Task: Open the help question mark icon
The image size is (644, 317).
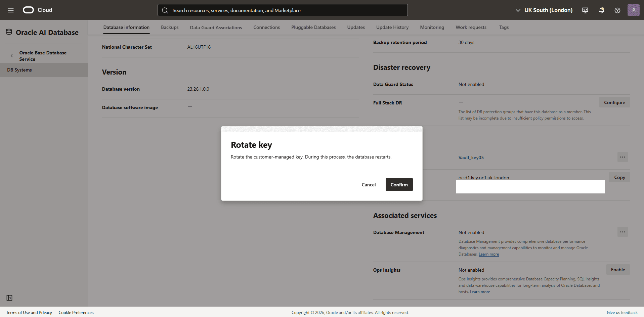Action: (x=617, y=10)
